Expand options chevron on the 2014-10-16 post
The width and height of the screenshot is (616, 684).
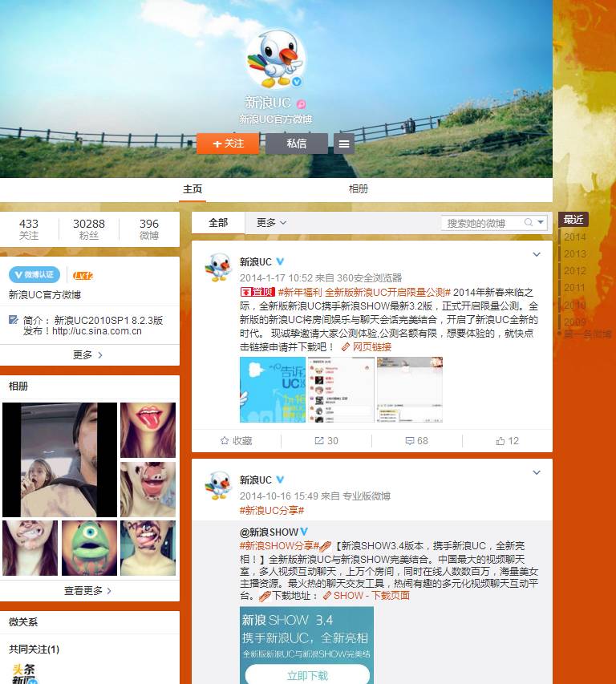pyautogui.click(x=537, y=472)
